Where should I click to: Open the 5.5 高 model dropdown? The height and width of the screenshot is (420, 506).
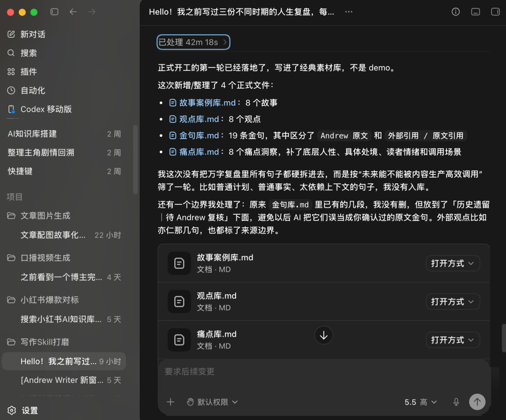pos(420,402)
